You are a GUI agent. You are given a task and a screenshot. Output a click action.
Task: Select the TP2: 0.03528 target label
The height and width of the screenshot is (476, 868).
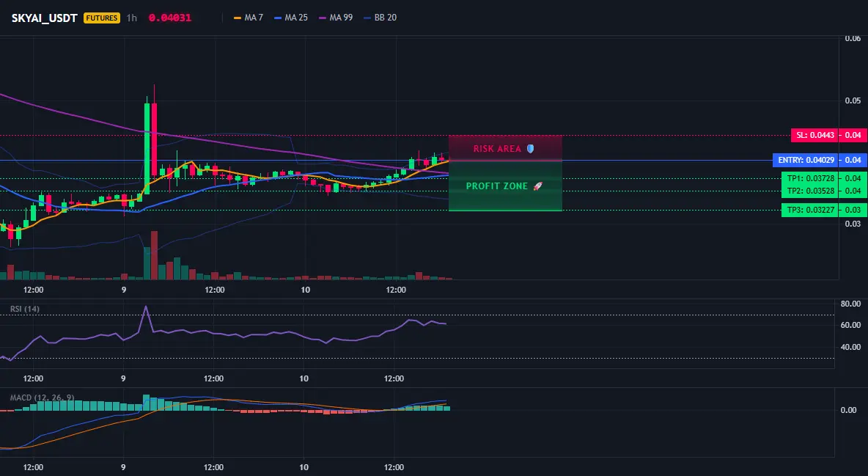click(x=810, y=191)
